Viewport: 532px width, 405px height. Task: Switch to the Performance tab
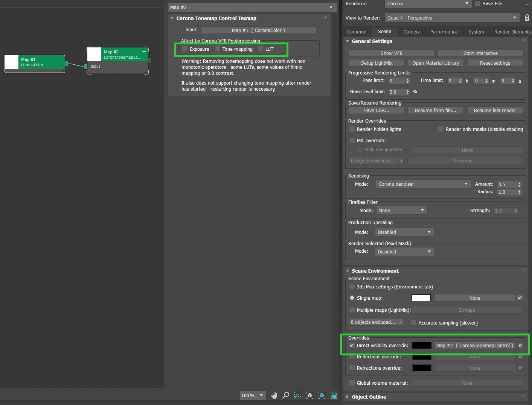[444, 32]
